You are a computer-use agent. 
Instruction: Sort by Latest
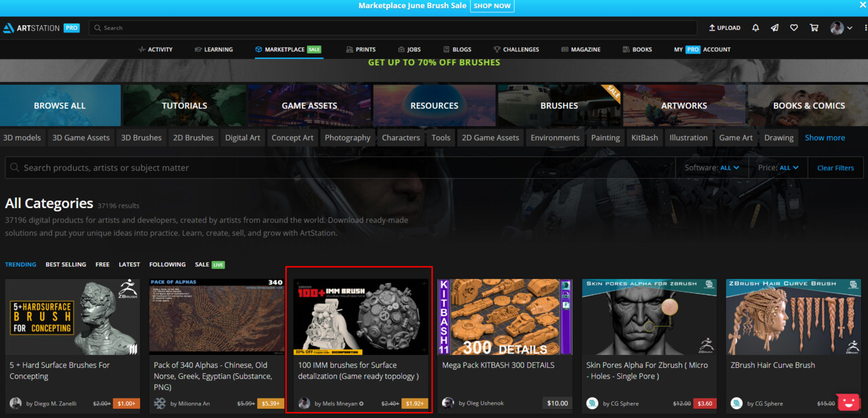(x=130, y=264)
